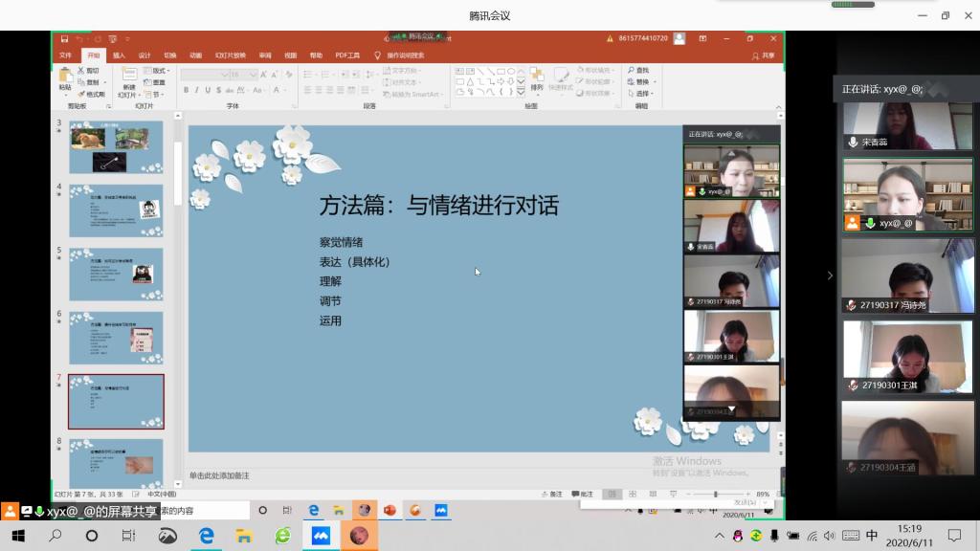Viewport: 980px width, 551px height.
Task: Switch to Normal view in status bar
Action: (x=612, y=495)
